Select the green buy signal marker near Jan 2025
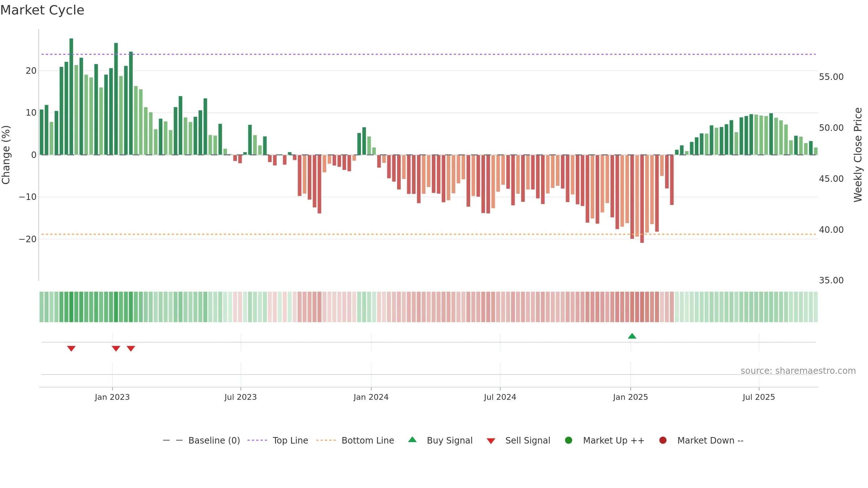Image resolution: width=868 pixels, height=488 pixels. pos(632,336)
